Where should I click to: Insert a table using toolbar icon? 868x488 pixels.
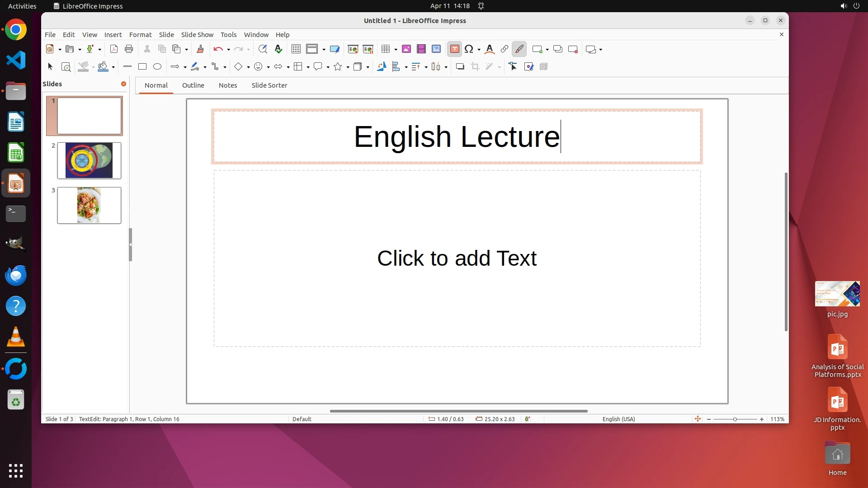point(386,49)
